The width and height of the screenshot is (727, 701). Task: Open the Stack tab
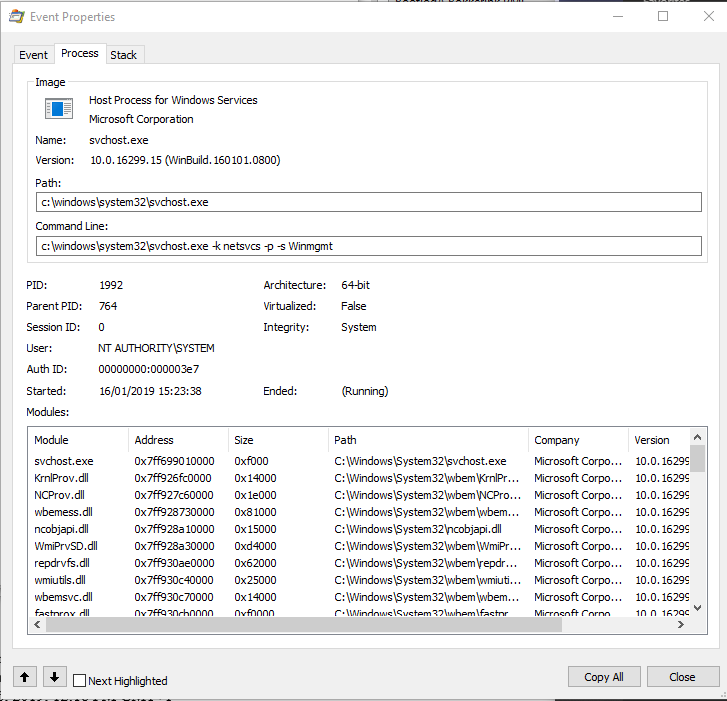123,55
